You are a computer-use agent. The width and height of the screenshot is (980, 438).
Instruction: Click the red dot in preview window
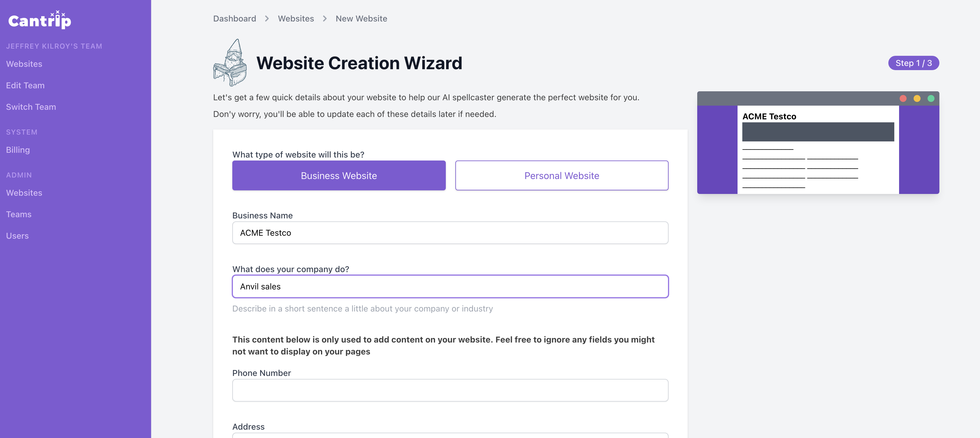[x=903, y=98]
